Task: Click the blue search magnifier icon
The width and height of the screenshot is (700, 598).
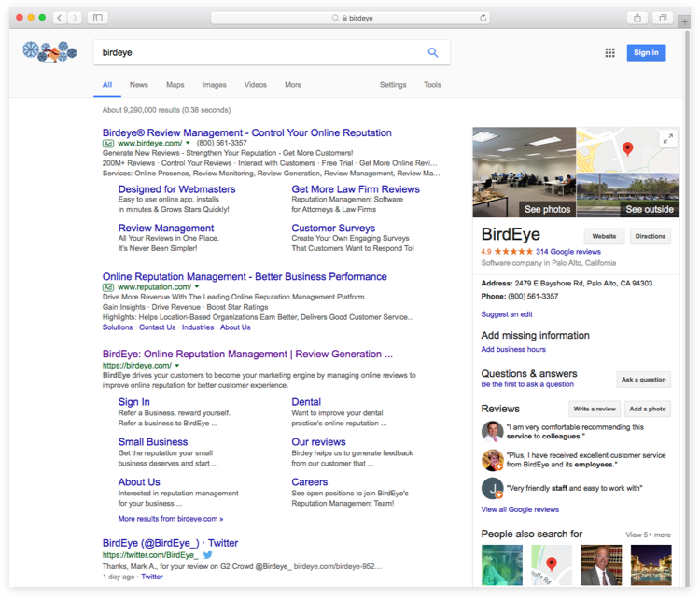Action: (x=432, y=52)
